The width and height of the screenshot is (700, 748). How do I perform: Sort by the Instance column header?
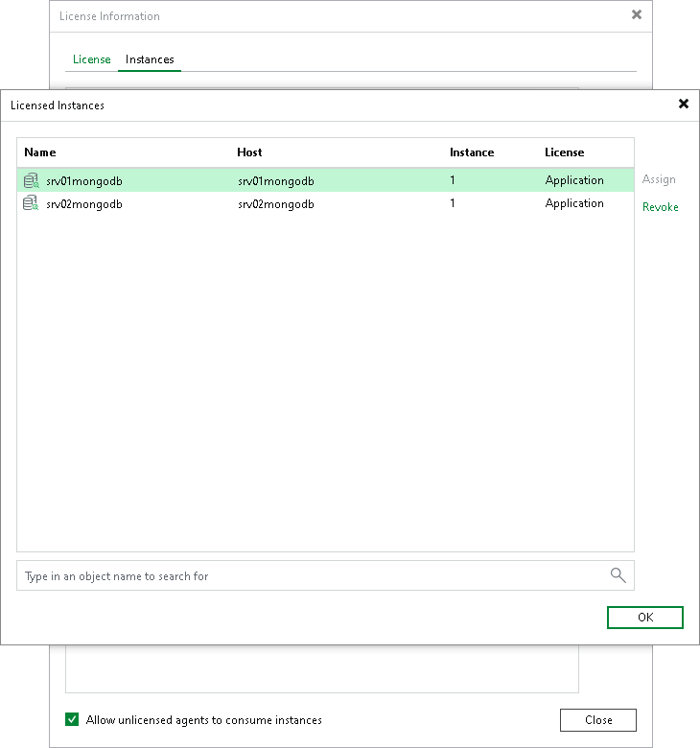[472, 152]
